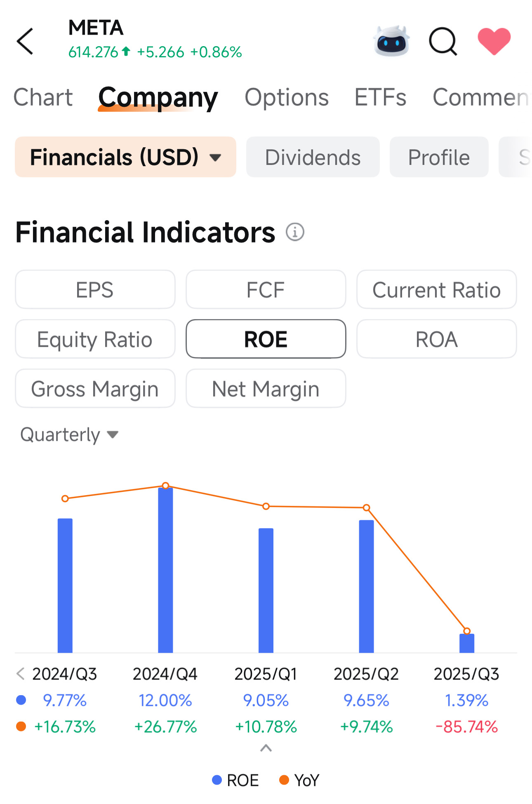The height and width of the screenshot is (804, 532).
Task: Expand the Quarterly period dropdown
Action: click(69, 435)
